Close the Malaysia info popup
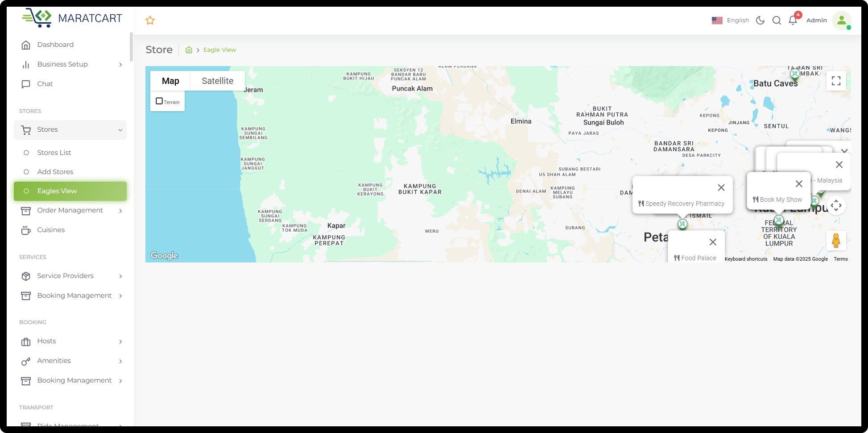Image resolution: width=868 pixels, height=433 pixels. tap(839, 165)
